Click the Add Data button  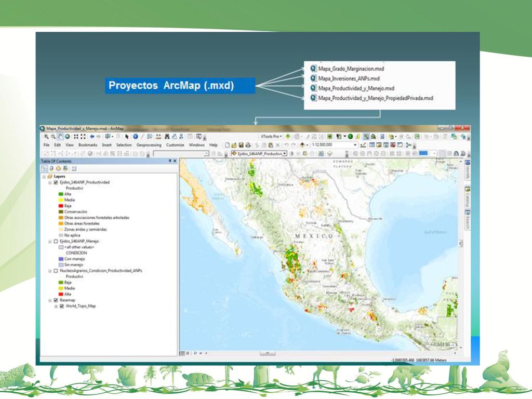point(302,145)
